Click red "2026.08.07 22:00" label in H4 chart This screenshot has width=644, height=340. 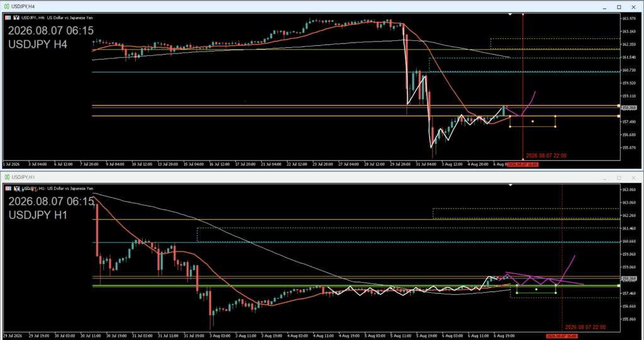546,156
